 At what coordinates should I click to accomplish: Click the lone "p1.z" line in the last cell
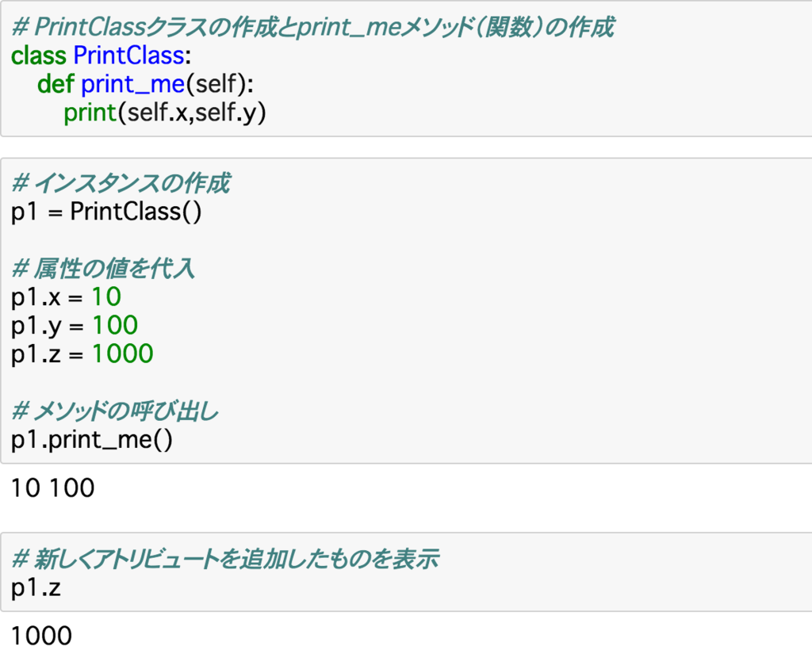coord(36,587)
